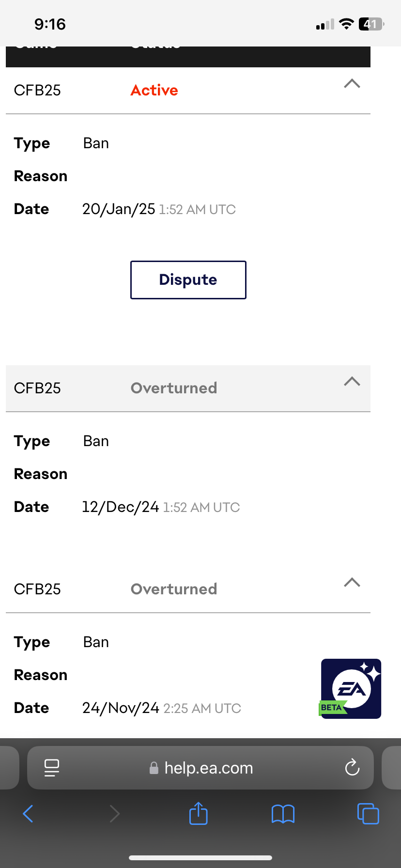
Task: Tap the Safari back arrow
Action: click(28, 813)
